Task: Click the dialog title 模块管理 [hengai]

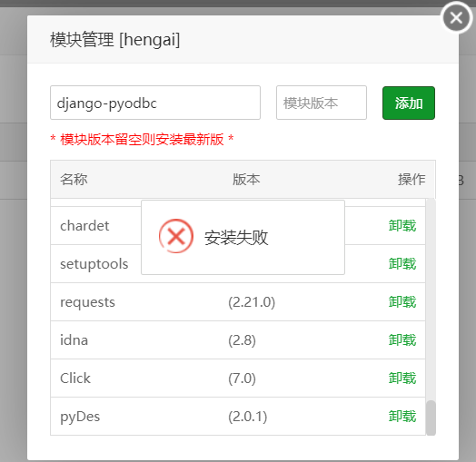Action: (115, 40)
